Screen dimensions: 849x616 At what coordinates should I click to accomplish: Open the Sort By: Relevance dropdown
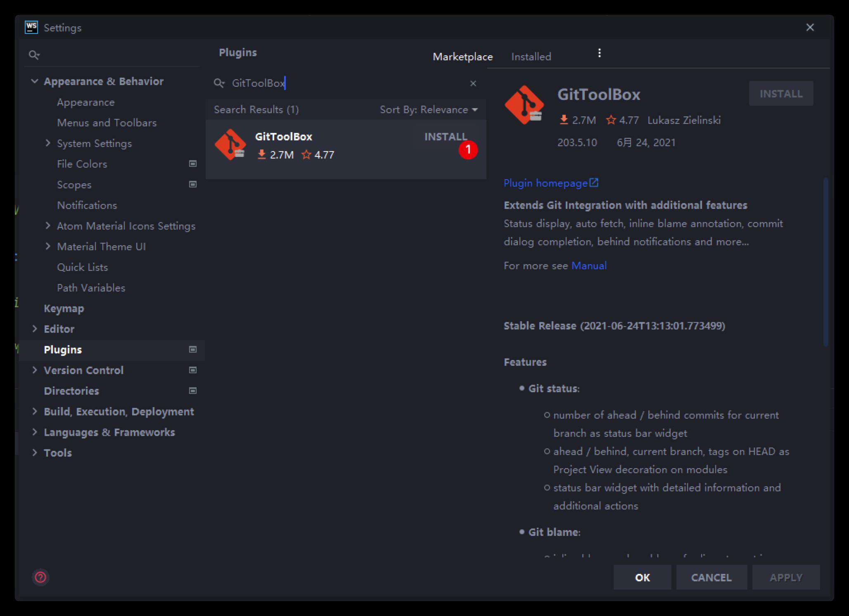[x=429, y=110]
